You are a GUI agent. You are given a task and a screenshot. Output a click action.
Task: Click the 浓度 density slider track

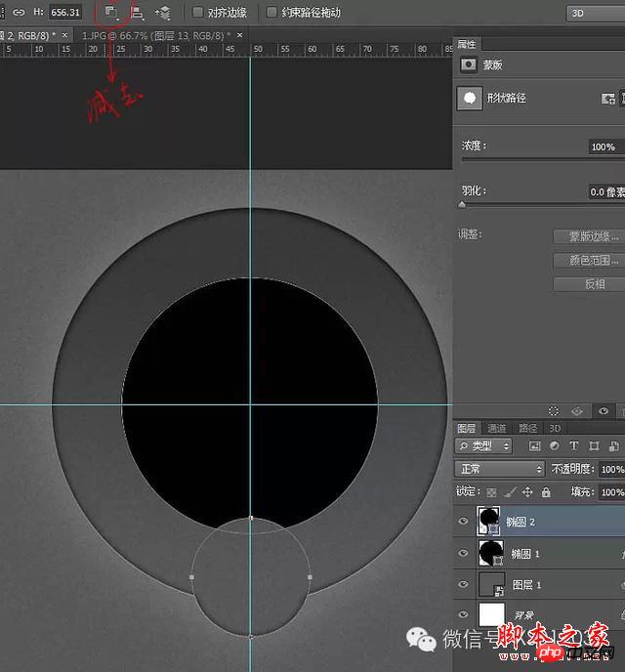(x=543, y=159)
